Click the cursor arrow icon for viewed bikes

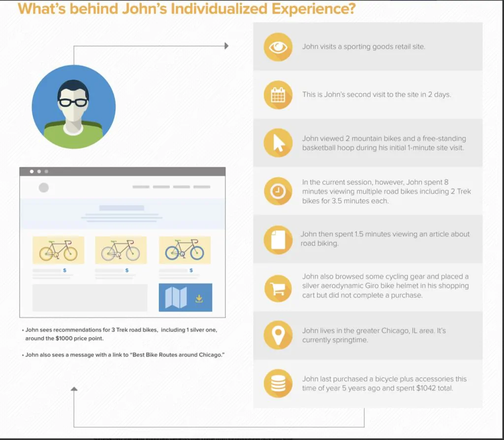coord(278,143)
